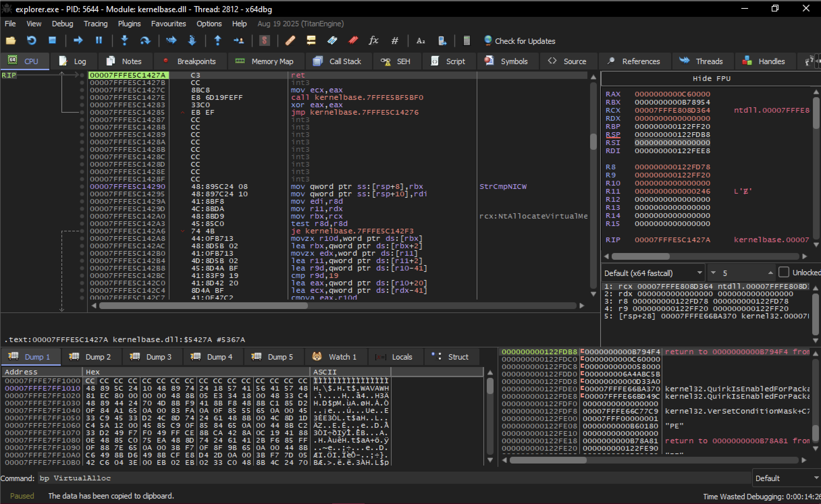This screenshot has width=821, height=504.
Task: Click the Hide FPU button
Action: (711, 79)
